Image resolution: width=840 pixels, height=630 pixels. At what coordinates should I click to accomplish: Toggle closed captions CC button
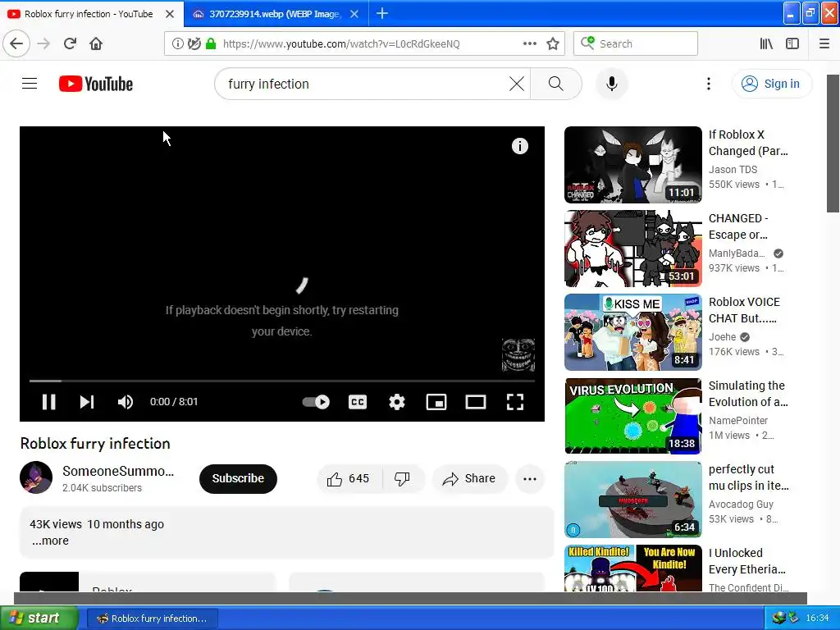pyautogui.click(x=358, y=402)
